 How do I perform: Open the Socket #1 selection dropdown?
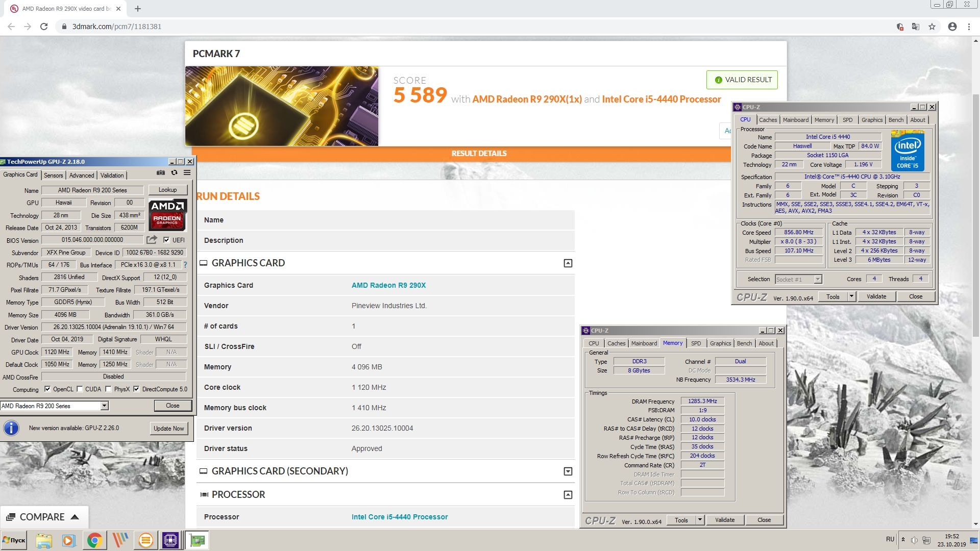pyautogui.click(x=818, y=280)
